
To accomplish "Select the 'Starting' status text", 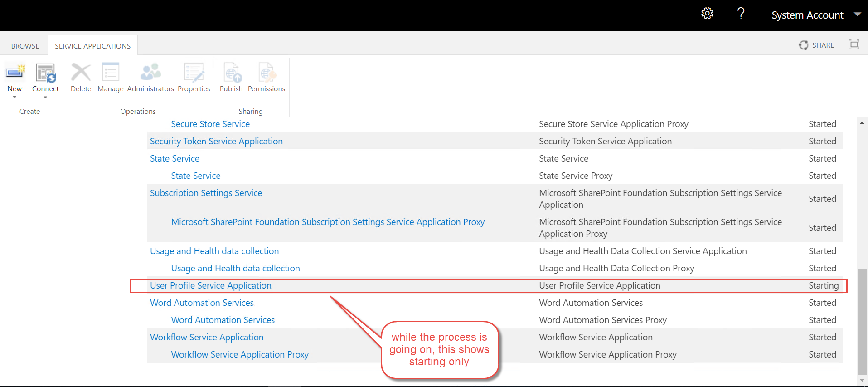I will coord(824,285).
